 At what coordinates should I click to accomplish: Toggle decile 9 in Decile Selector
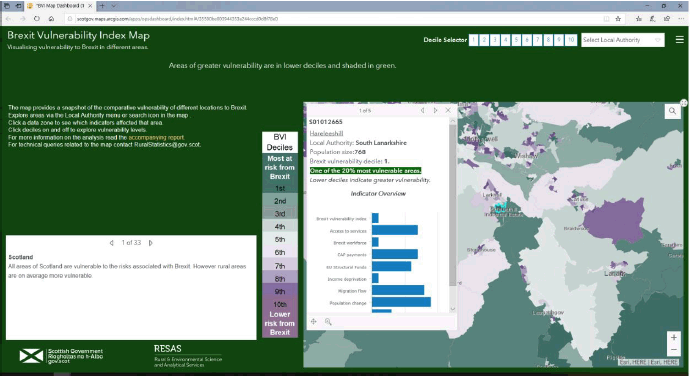coord(559,40)
